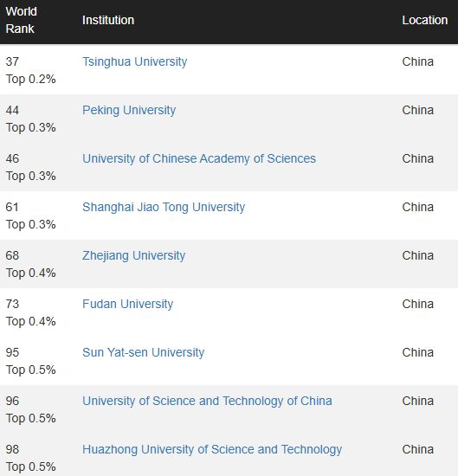Open the Fudan University link
The height and width of the screenshot is (476, 458).
pyautogui.click(x=127, y=304)
